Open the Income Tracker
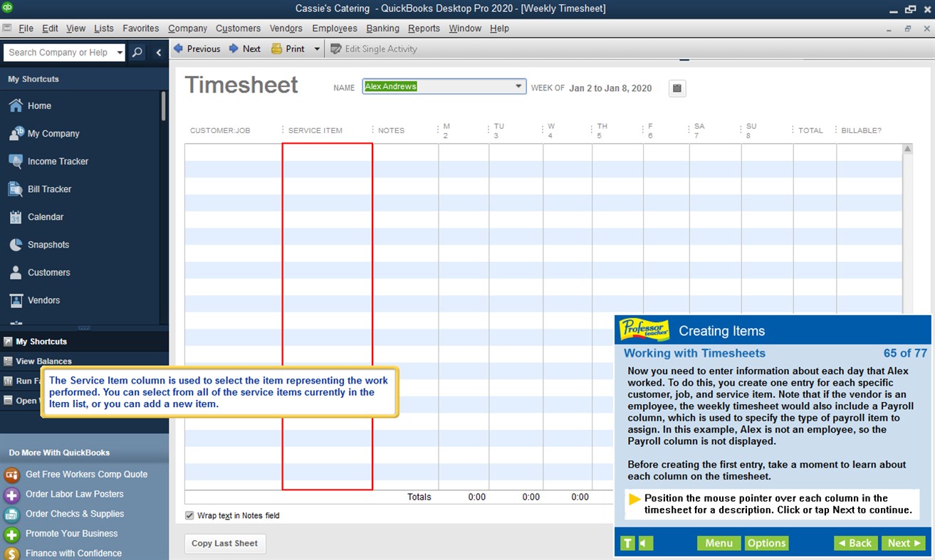Screen dimensions: 935x560 coord(57,161)
